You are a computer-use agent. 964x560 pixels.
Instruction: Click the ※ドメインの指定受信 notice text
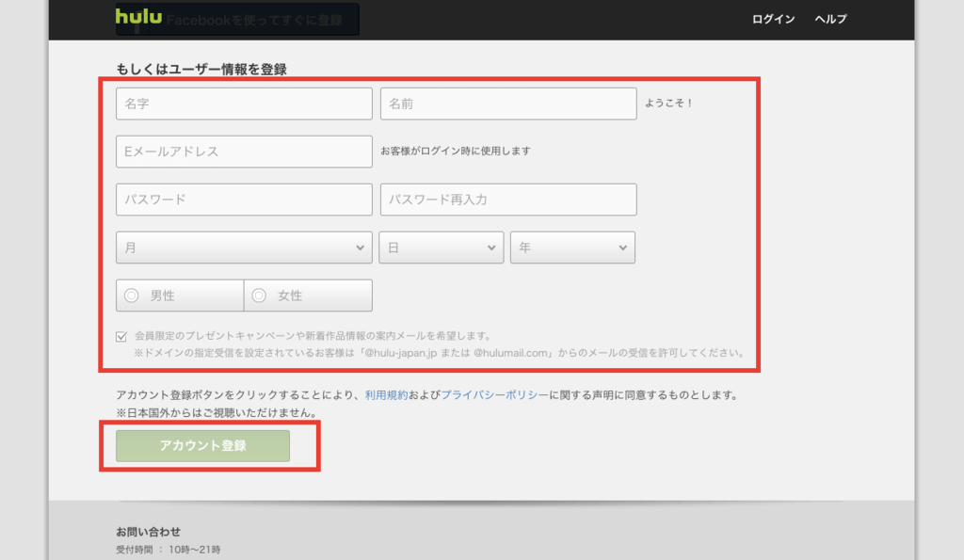pos(441,353)
